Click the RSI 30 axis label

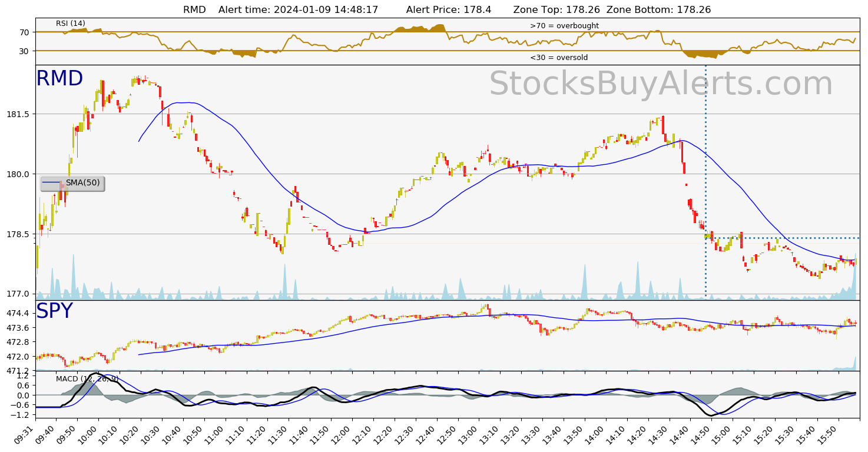(24, 51)
